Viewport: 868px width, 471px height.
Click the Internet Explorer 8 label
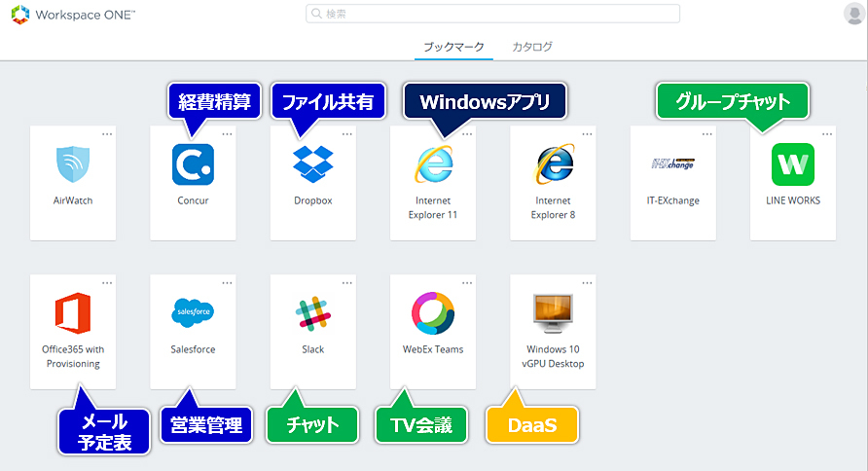tap(553, 207)
